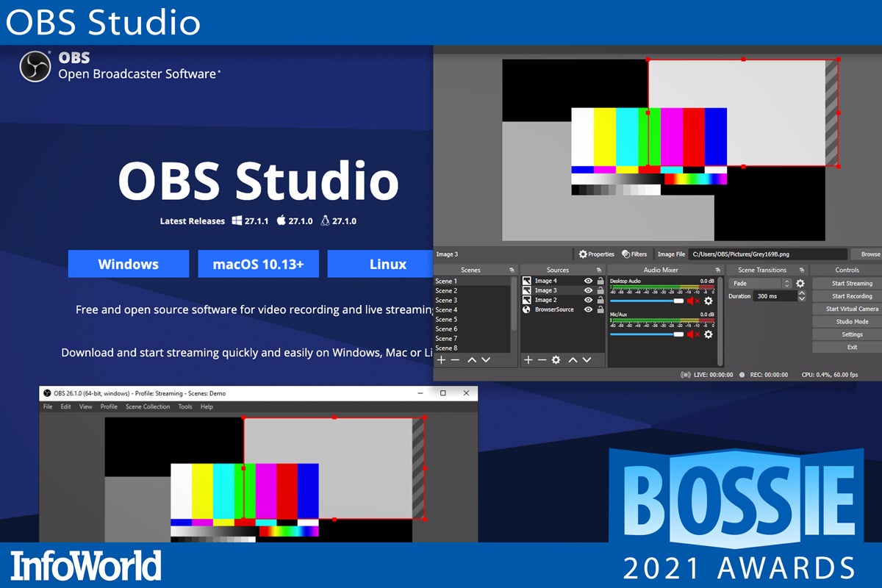Lock the Image 3 source
The width and height of the screenshot is (882, 588).
[x=600, y=290]
